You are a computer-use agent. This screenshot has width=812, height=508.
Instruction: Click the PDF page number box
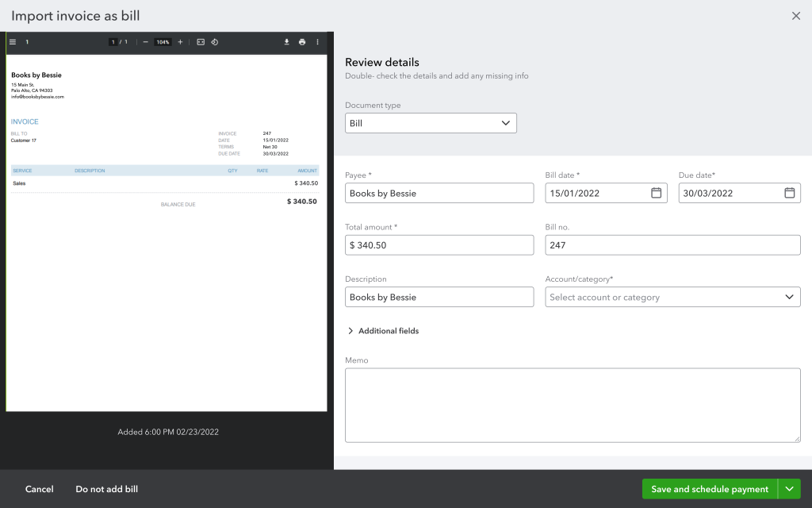click(113, 42)
